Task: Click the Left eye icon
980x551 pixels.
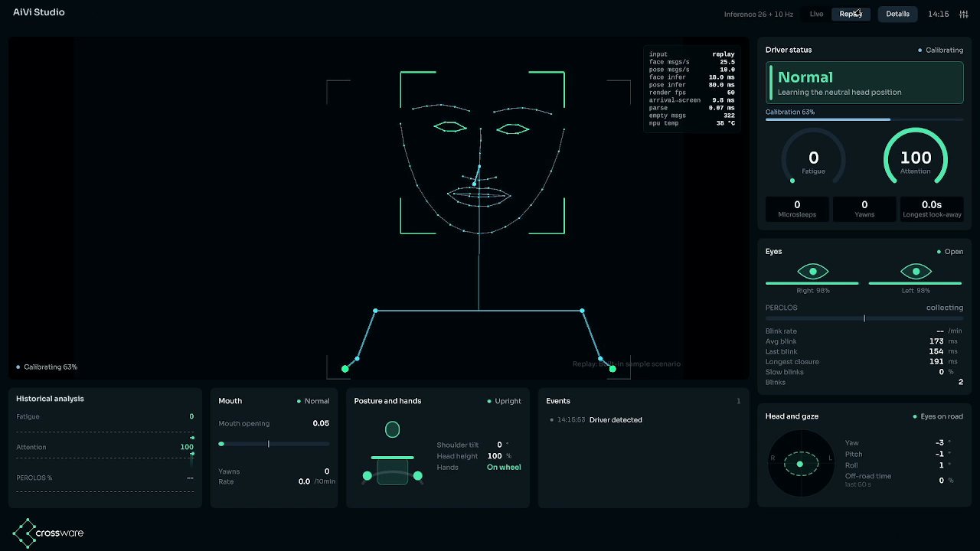Action: point(916,271)
